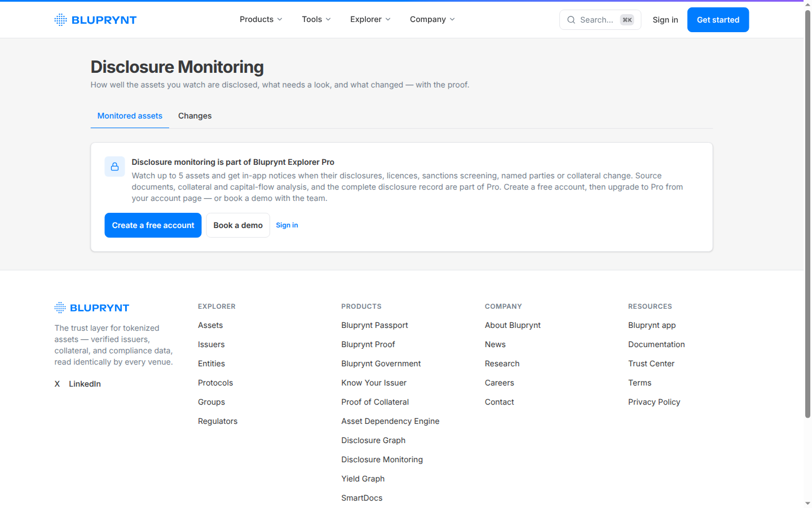Open the Documentation footer link

tap(656, 344)
